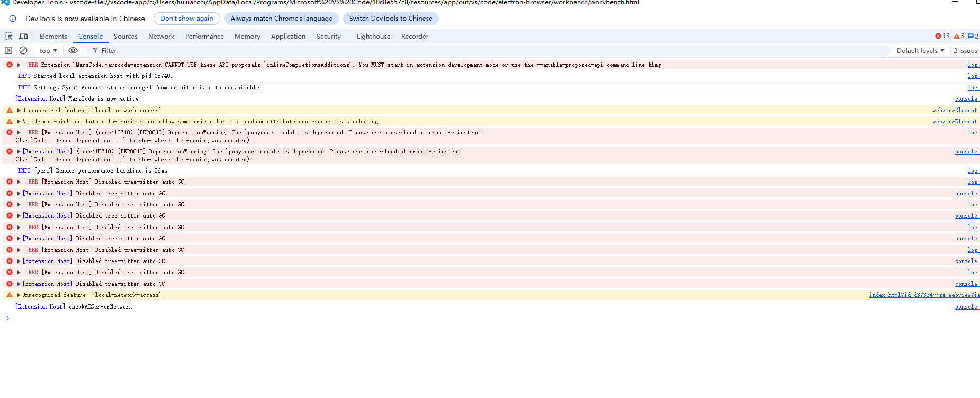Click the console prompt chevron to enter a command
This screenshot has height=398, width=980.
7,318
